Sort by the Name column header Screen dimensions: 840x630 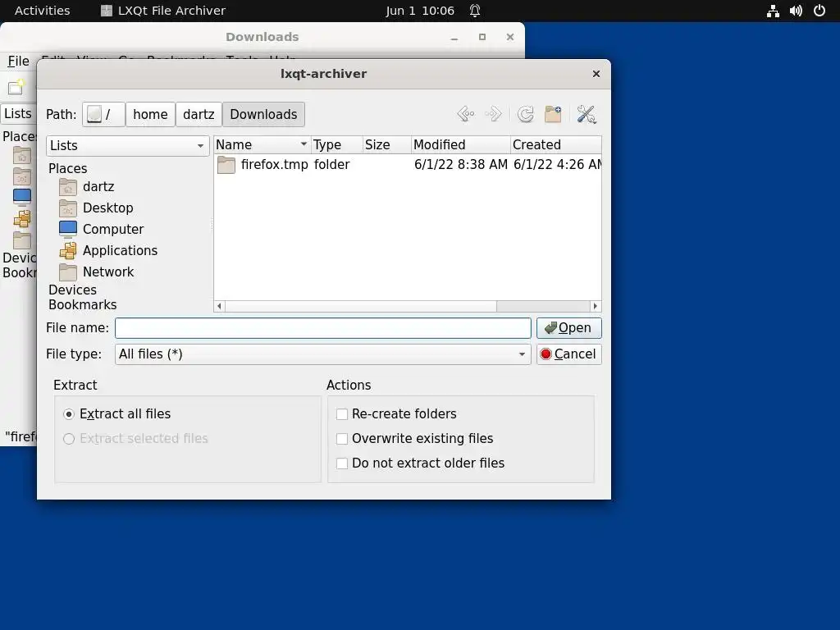(x=262, y=144)
